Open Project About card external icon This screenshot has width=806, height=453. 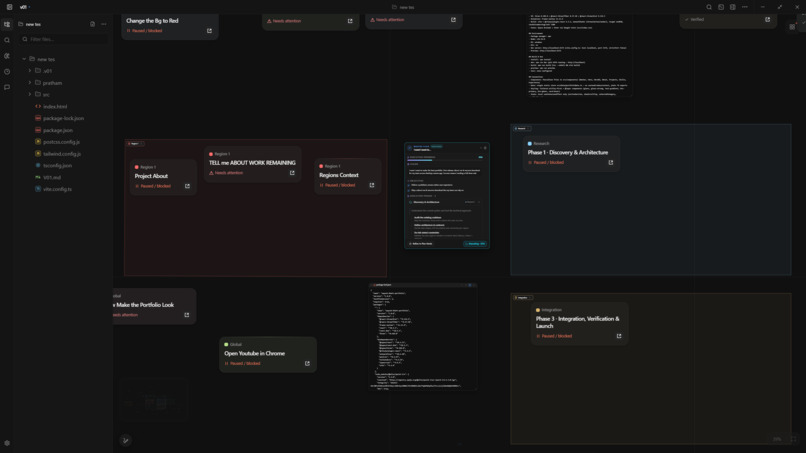(x=187, y=186)
